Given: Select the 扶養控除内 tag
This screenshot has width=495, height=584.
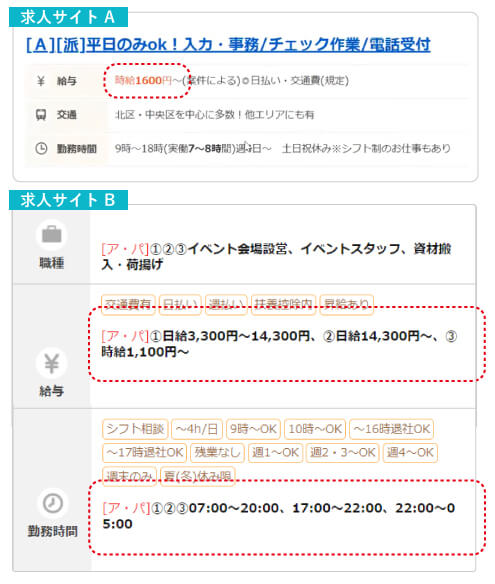Looking at the screenshot, I should [x=283, y=305].
